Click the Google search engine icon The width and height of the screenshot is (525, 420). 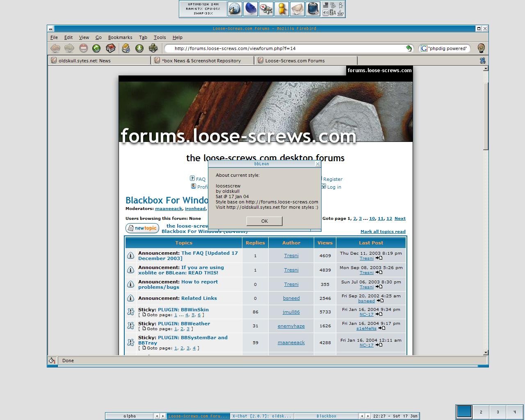(x=424, y=48)
